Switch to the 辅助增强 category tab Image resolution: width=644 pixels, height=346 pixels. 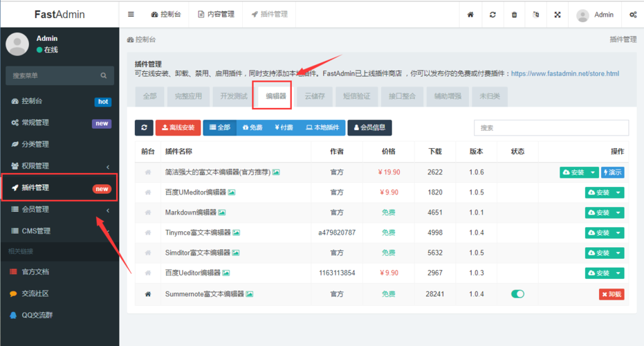(x=448, y=96)
